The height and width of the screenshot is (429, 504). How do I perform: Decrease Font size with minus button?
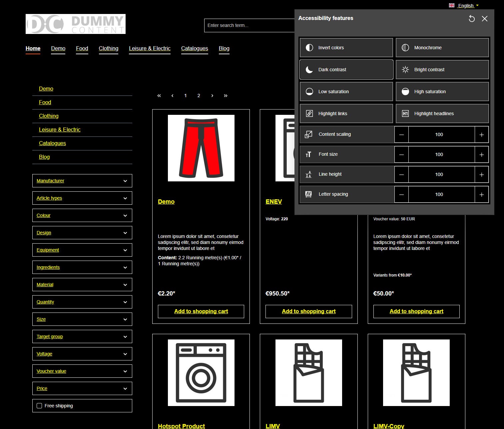click(402, 154)
